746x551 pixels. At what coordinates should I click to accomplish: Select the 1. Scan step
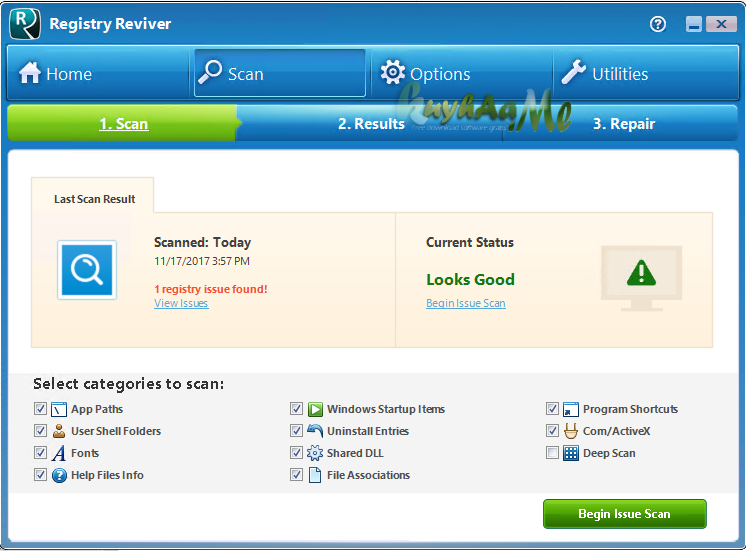coord(123,123)
